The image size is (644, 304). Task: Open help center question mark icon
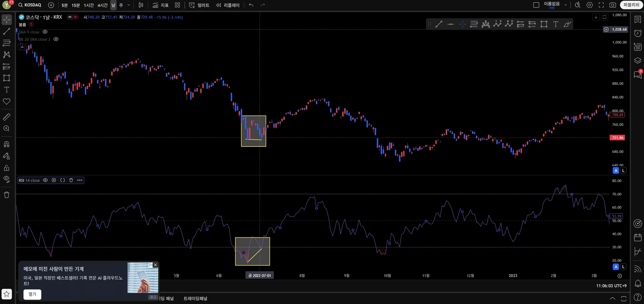[638, 297]
